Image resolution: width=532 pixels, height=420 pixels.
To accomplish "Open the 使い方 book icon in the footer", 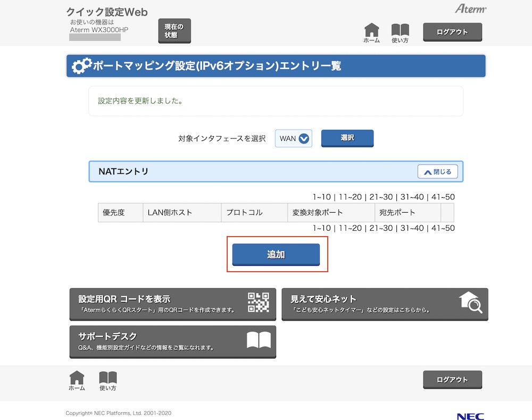I will coord(108,379).
